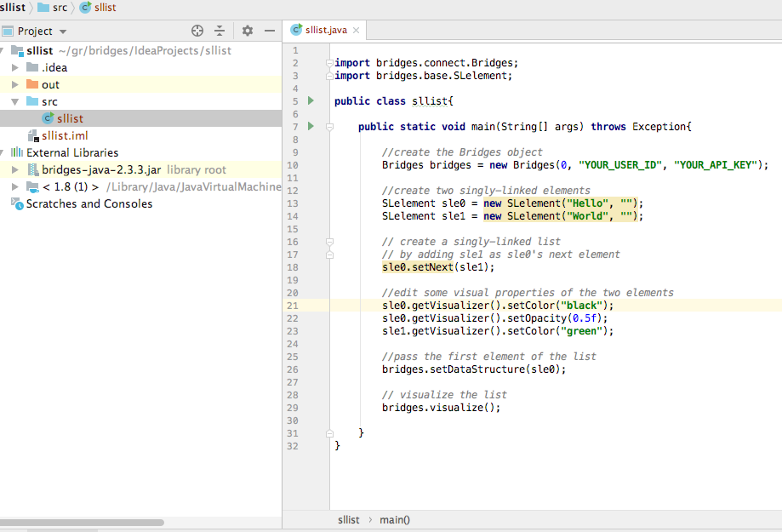Click the Project panel title icon
Viewport: 782px width, 532px height.
tap(8, 31)
